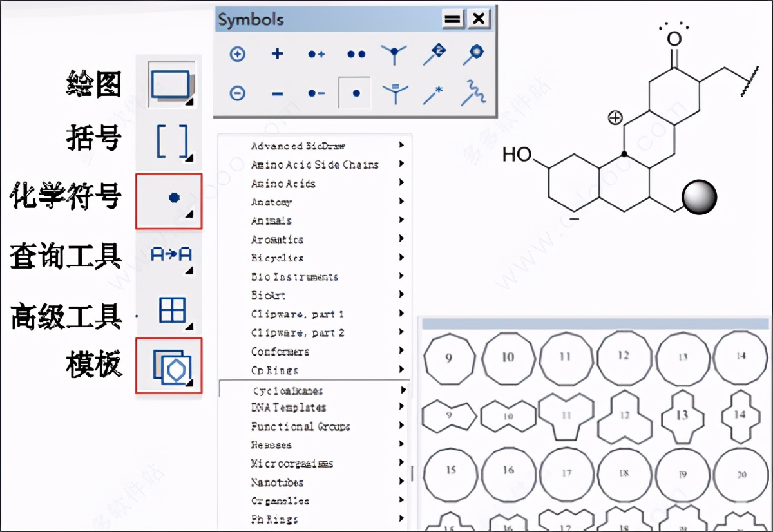Select the circled plus charge symbol
773x532 pixels.
pyautogui.click(x=238, y=54)
